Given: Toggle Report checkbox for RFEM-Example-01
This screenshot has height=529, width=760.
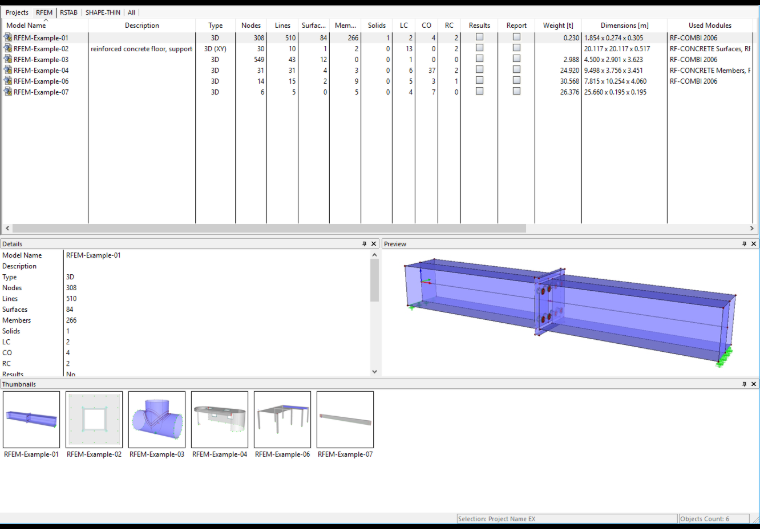Looking at the screenshot, I should click(517, 37).
